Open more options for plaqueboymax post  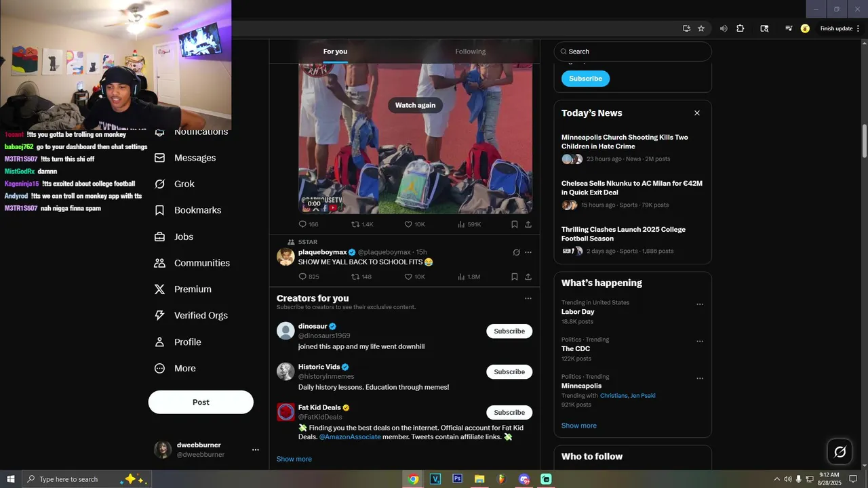(528, 252)
